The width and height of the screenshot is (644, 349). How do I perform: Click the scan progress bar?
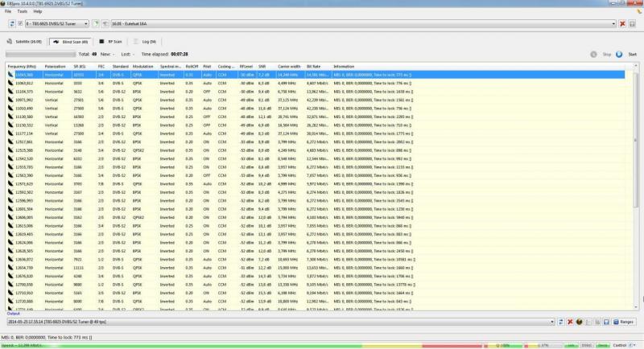(x=41, y=54)
